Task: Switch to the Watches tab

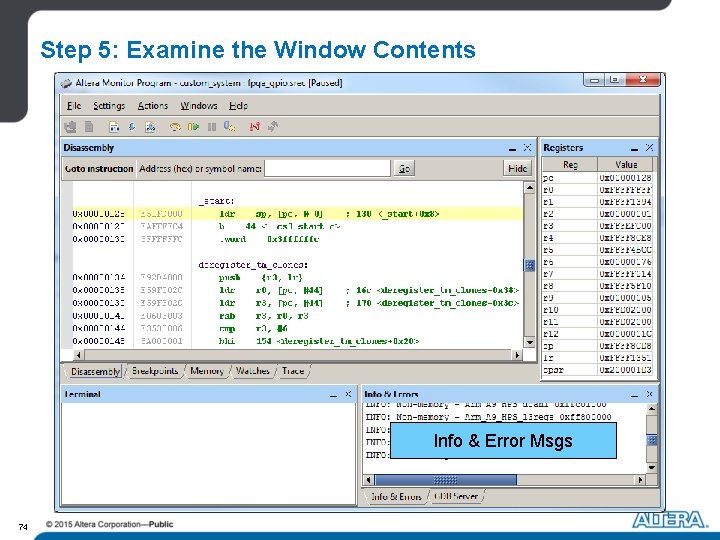Action: click(253, 371)
